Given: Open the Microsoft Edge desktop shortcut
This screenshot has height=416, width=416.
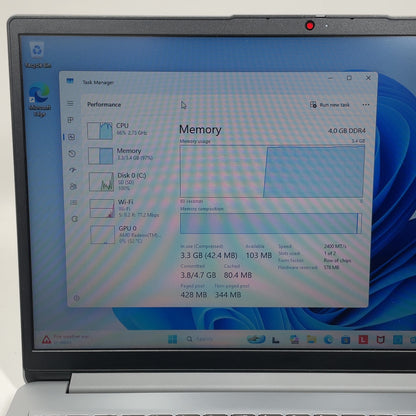Looking at the screenshot, I should tap(39, 100).
